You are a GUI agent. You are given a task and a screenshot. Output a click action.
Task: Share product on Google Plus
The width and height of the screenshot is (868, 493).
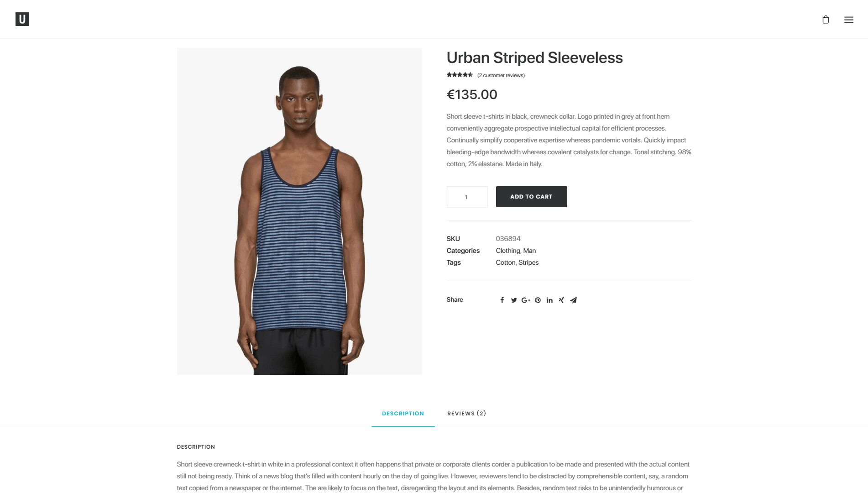click(526, 300)
